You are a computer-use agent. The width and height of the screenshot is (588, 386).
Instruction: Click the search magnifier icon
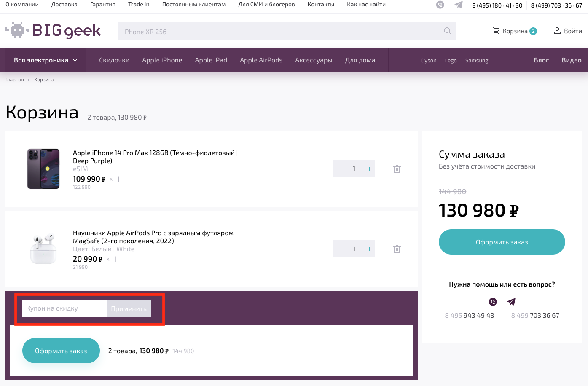tap(447, 31)
